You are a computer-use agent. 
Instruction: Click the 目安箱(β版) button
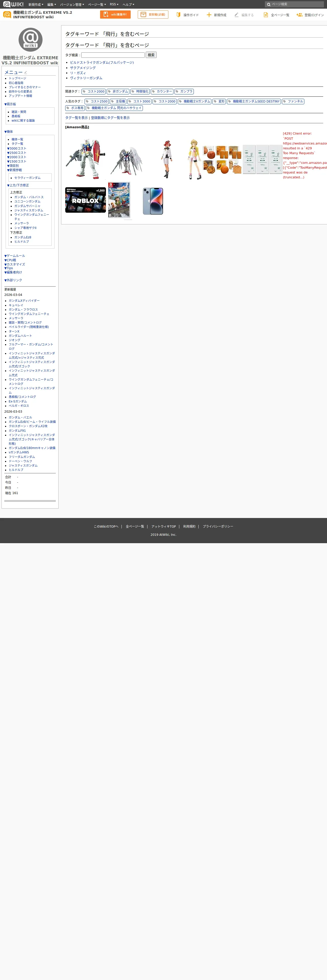coord(153,15)
